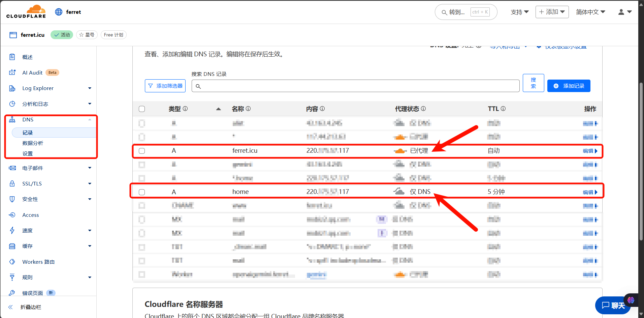Click the info icon next to 代理状态 header
644x318 pixels.
423,109
